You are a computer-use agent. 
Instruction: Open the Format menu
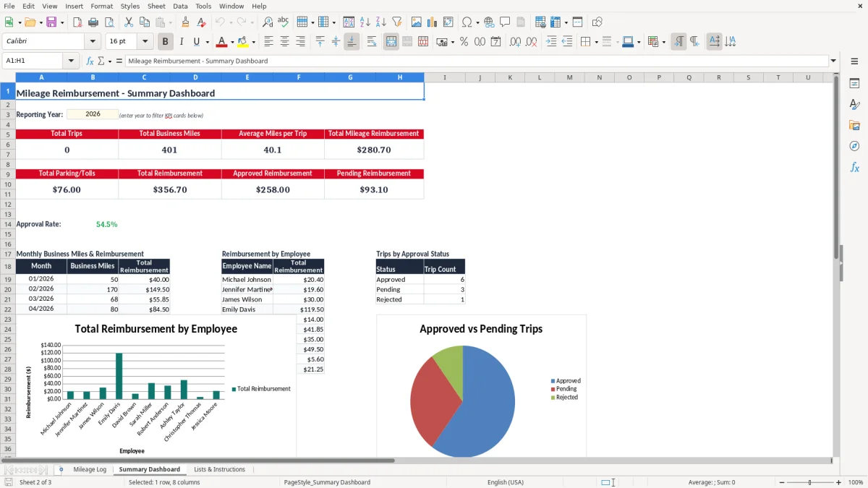coord(101,6)
